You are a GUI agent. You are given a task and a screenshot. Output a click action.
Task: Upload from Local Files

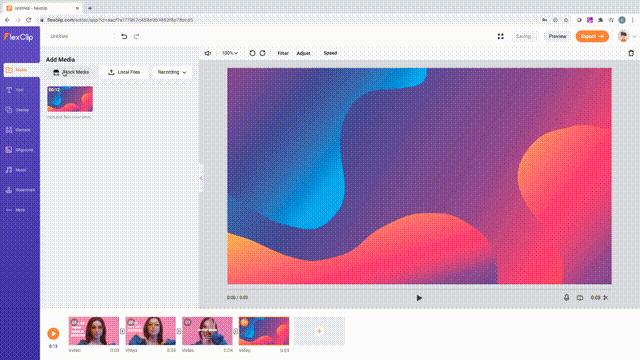[x=124, y=72]
